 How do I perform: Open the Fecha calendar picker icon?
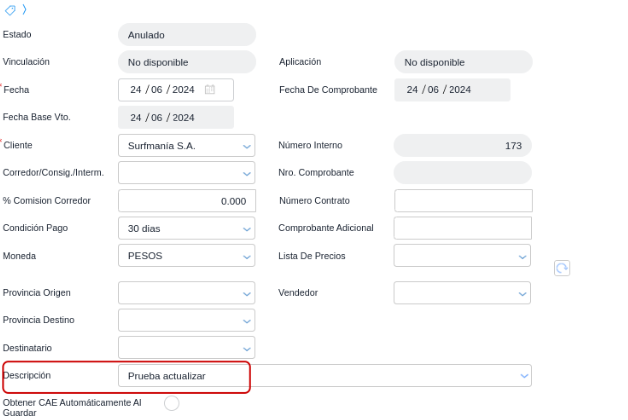coord(210,90)
